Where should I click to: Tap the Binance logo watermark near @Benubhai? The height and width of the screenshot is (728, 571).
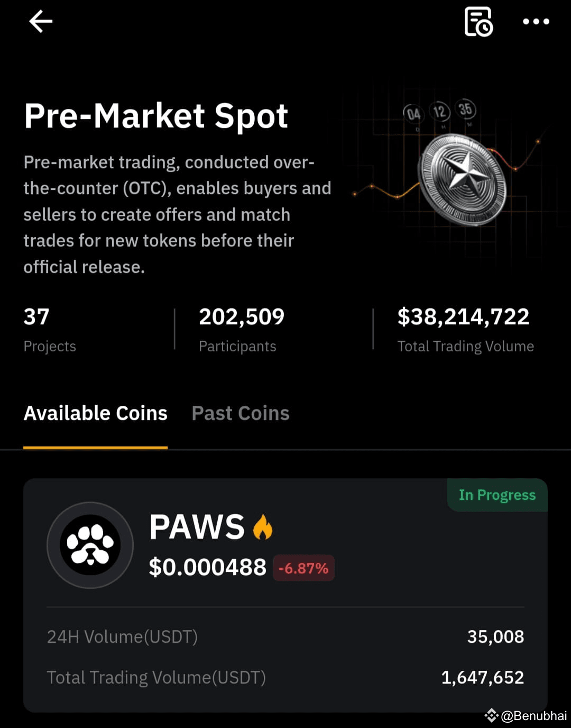pyautogui.click(x=491, y=716)
